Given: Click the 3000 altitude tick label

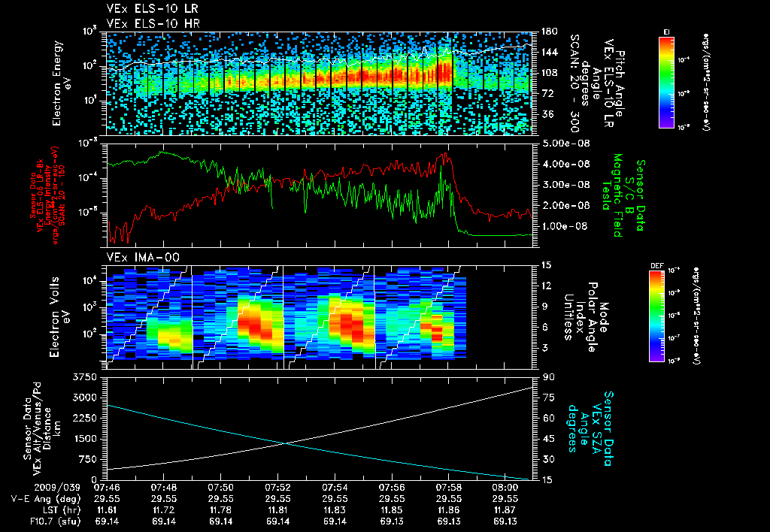Looking at the screenshot, I should [84, 397].
